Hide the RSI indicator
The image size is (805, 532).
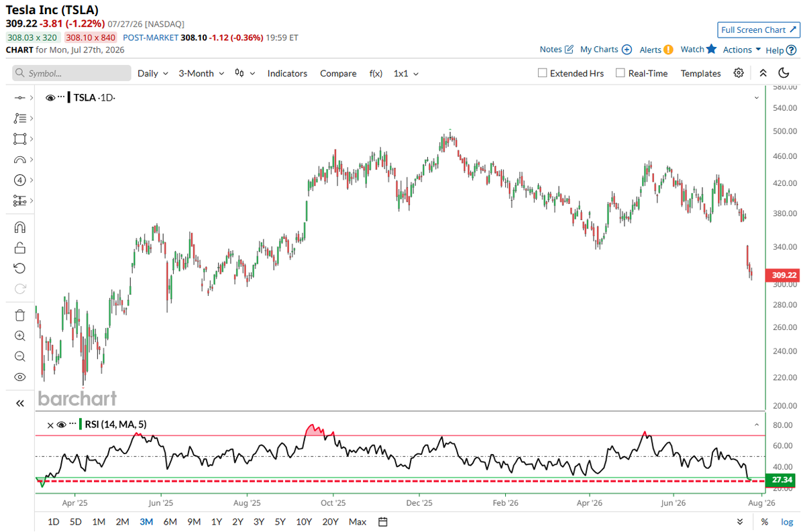(x=61, y=425)
